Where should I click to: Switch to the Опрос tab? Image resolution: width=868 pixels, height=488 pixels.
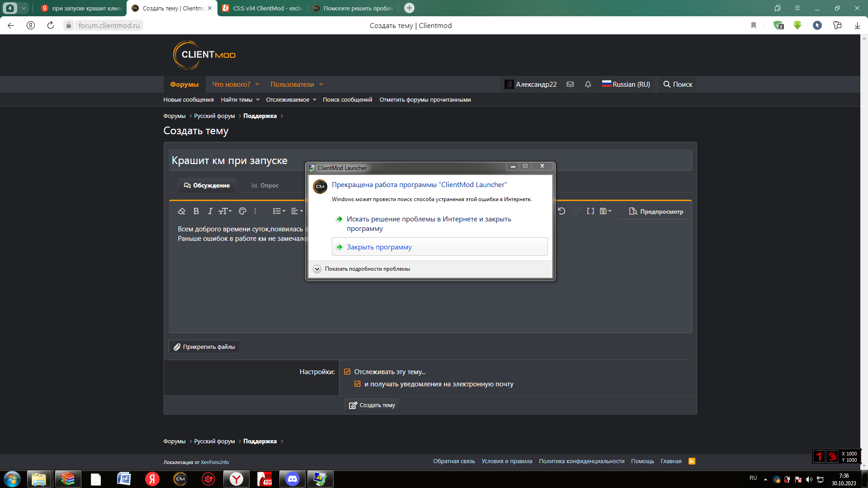click(265, 185)
